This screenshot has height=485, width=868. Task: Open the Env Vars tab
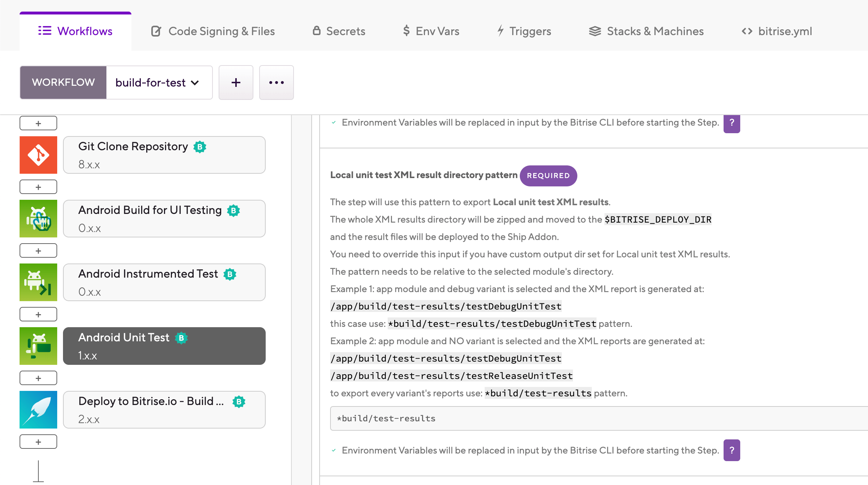coord(431,31)
